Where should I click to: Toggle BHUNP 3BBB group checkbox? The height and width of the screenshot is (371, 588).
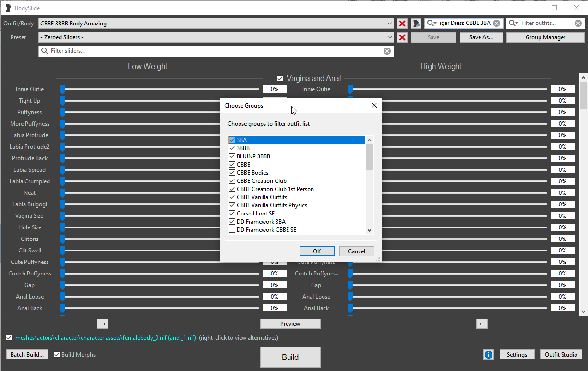tap(232, 156)
